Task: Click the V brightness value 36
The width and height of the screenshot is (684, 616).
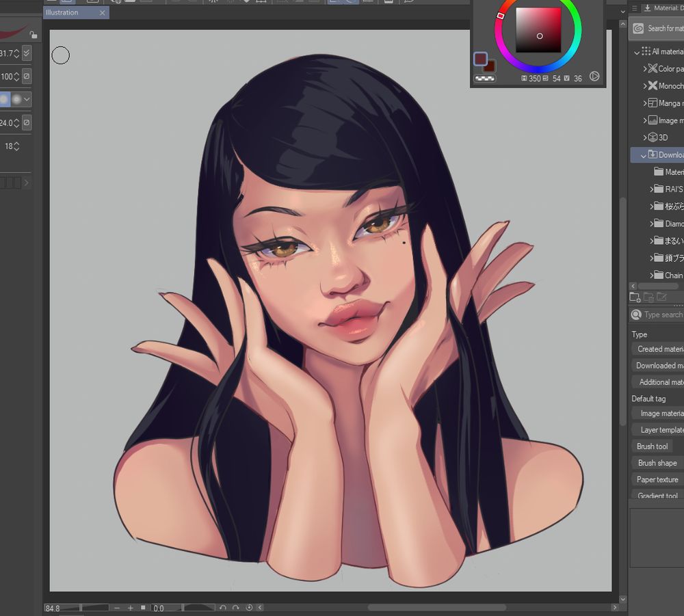Action: click(577, 79)
